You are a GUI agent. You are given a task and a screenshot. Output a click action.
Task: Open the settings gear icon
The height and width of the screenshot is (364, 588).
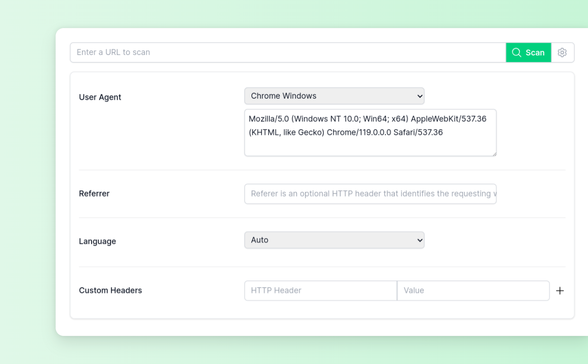pyautogui.click(x=562, y=52)
